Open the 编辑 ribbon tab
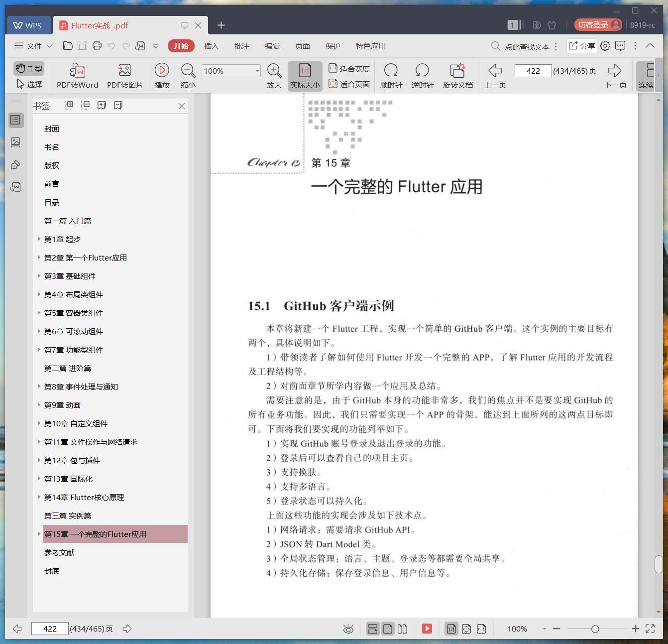Screen dimensions: 668x644 (x=272, y=46)
